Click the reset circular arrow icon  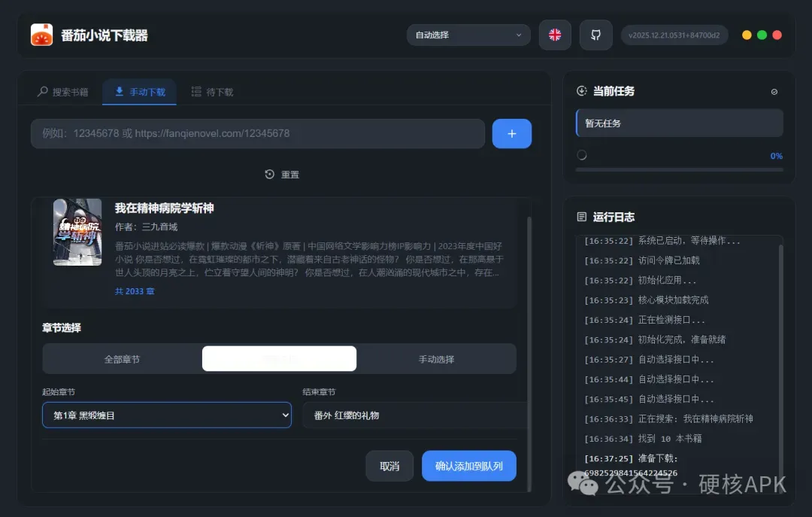(269, 175)
